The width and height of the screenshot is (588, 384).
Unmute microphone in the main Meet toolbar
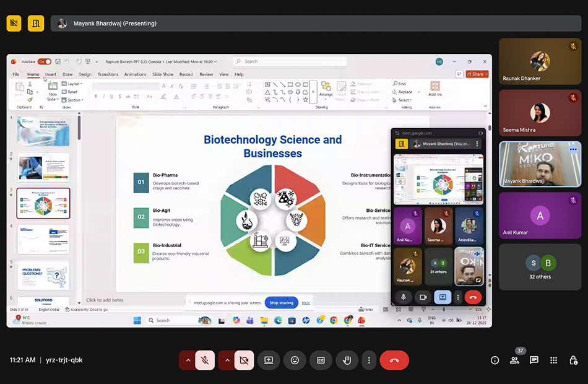(x=205, y=360)
